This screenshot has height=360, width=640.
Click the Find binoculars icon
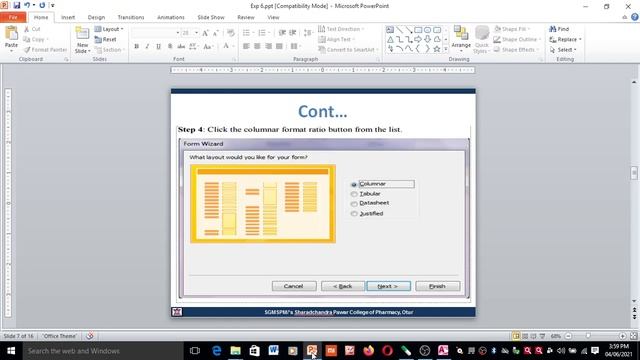tap(553, 29)
